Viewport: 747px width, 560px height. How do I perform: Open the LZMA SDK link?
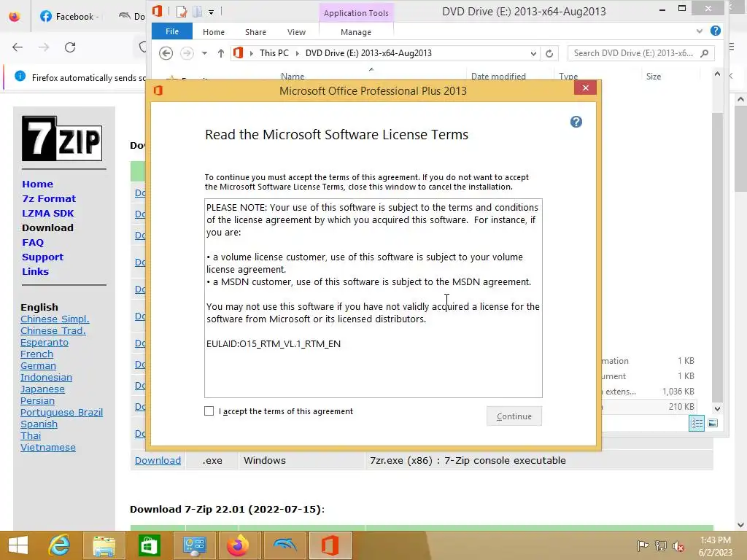click(47, 214)
